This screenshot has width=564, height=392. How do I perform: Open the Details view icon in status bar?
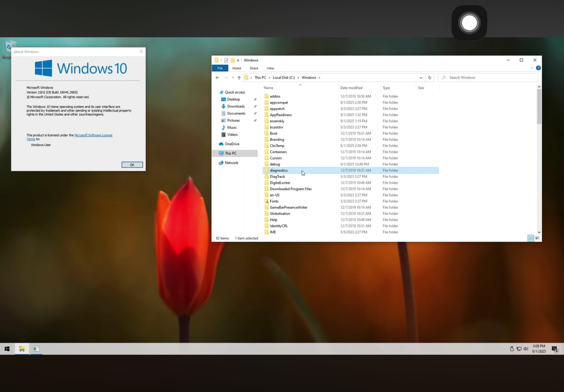click(x=531, y=238)
